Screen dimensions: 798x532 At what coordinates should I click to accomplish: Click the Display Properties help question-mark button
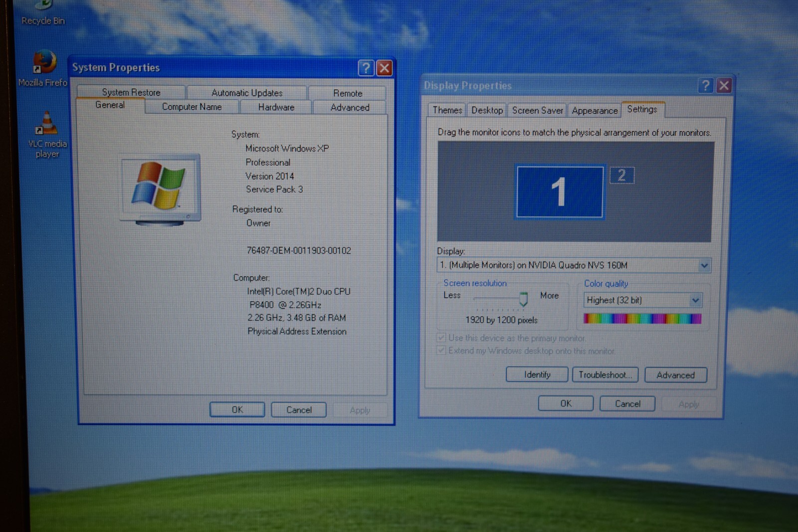coord(705,86)
